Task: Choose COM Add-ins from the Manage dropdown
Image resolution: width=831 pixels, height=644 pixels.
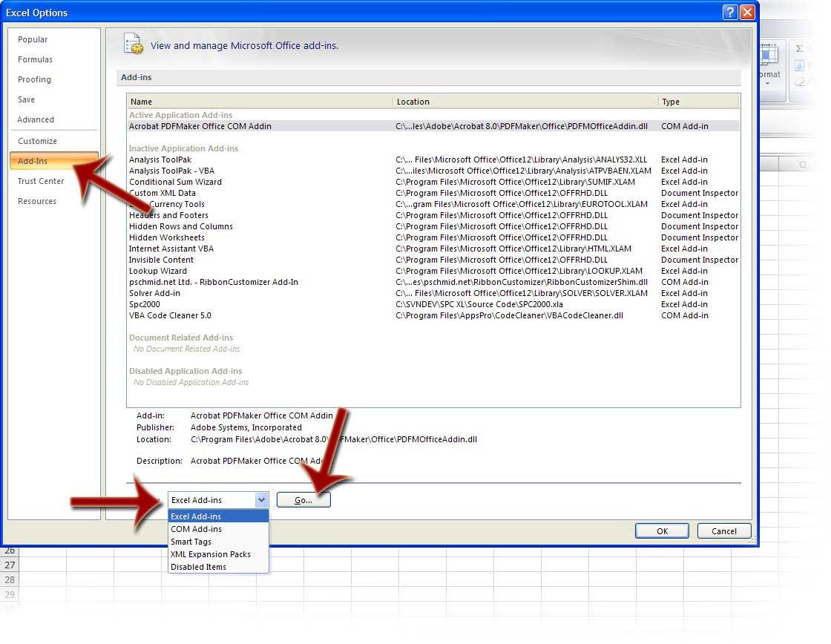Action: pyautogui.click(x=196, y=529)
